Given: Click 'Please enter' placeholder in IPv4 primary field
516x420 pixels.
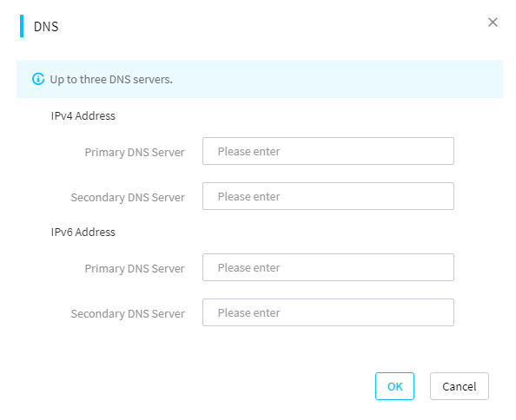Looking at the screenshot, I should [248, 152].
